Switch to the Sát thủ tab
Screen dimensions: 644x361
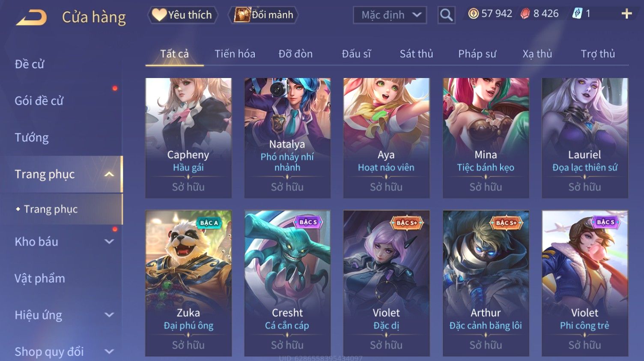416,54
